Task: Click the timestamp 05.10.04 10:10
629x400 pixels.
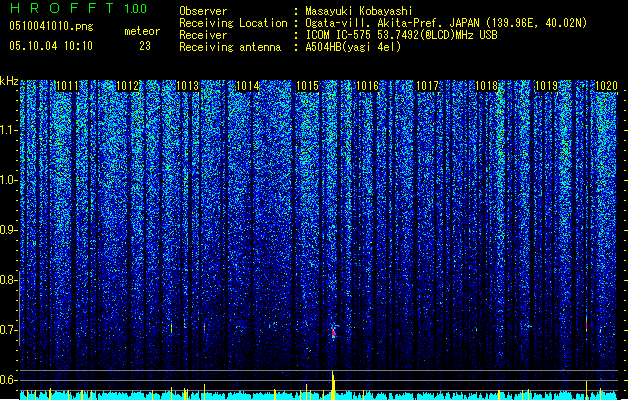Action: 51,46
